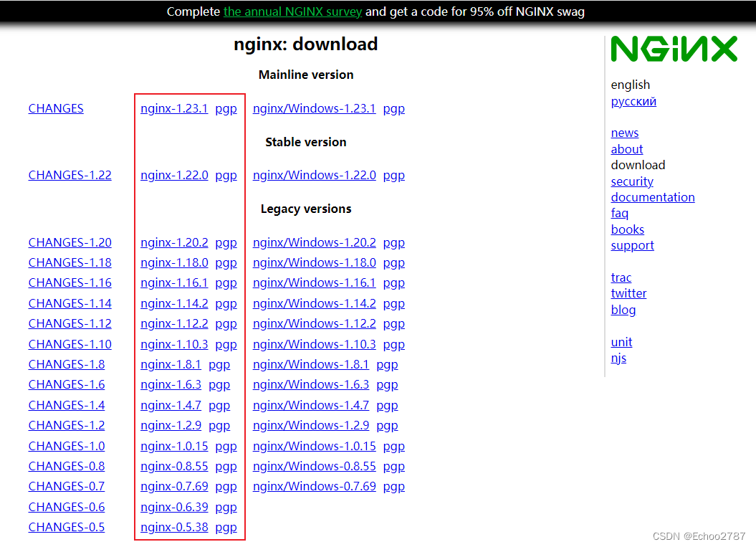
Task: Open CHANGES-1.8 changelog
Action: 67,364
